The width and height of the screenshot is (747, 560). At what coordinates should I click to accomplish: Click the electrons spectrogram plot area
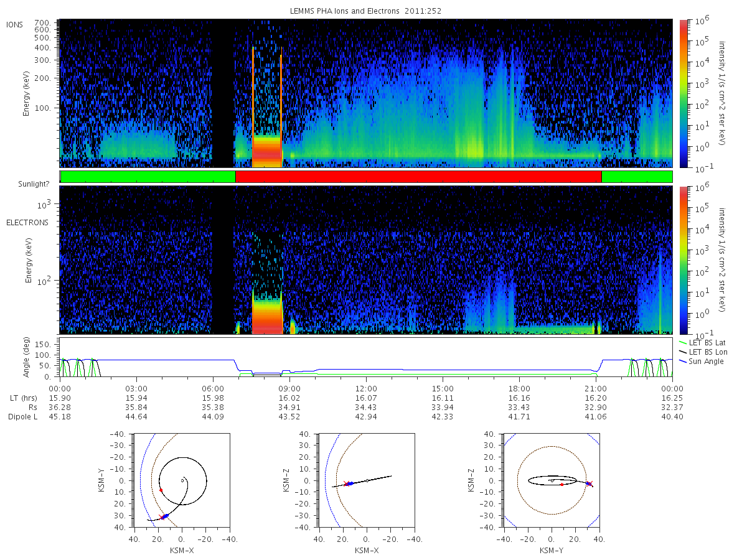(x=366, y=260)
